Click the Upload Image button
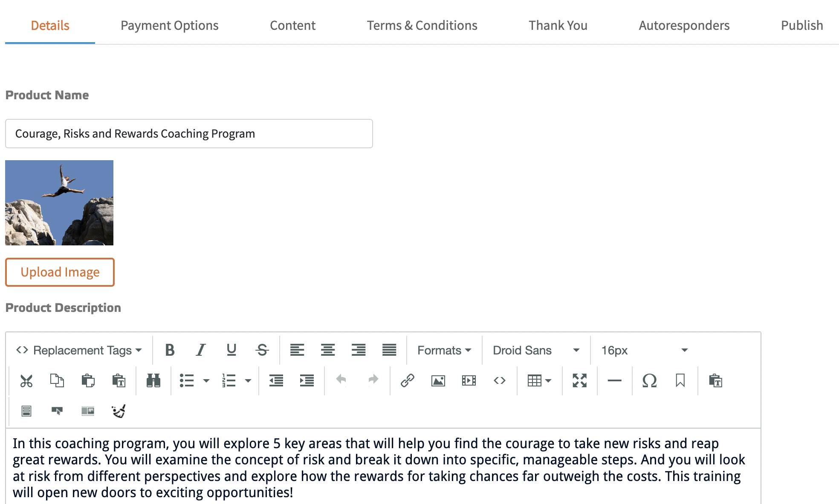Screen dimensions: 839x504 (60, 272)
